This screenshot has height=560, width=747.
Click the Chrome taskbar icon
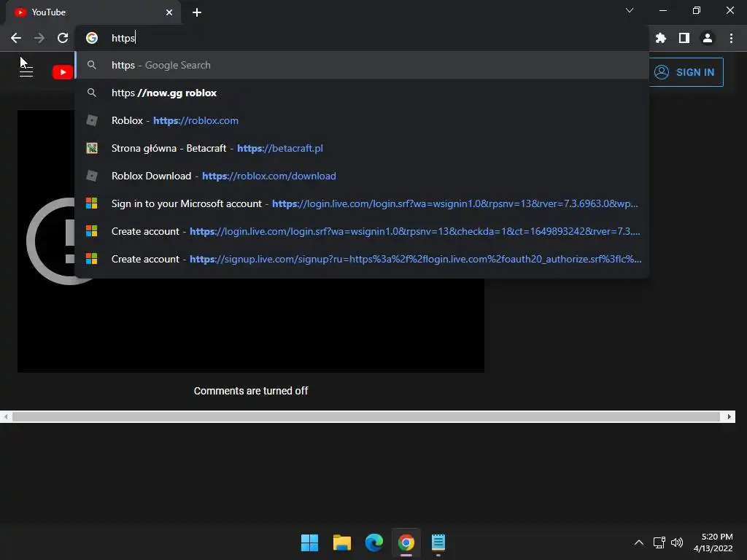point(406,542)
